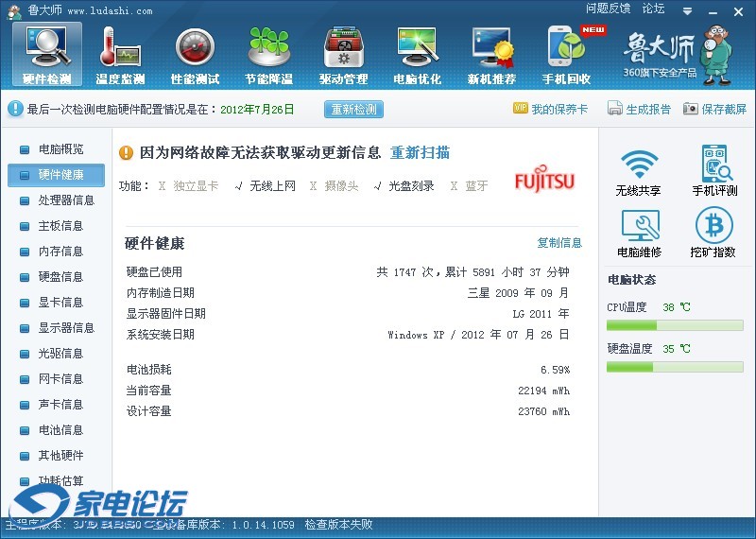Open 手机回收 phone recycling icon

pyautogui.click(x=567, y=53)
